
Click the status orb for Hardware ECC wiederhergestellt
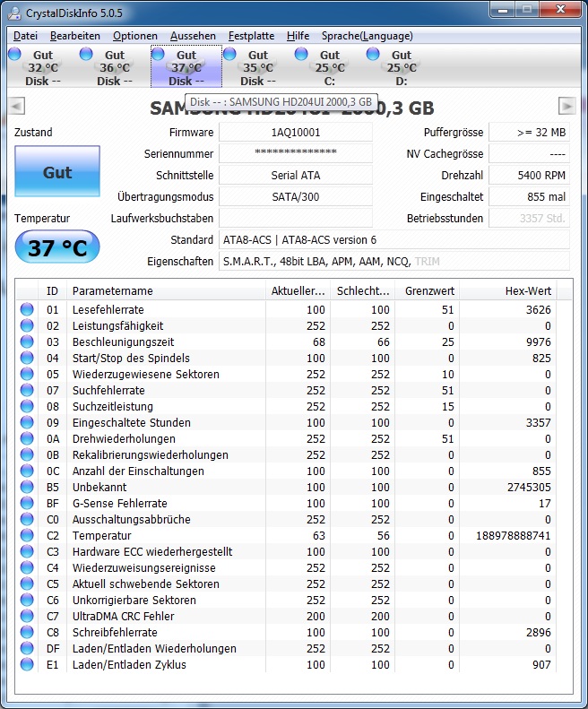tap(27, 551)
